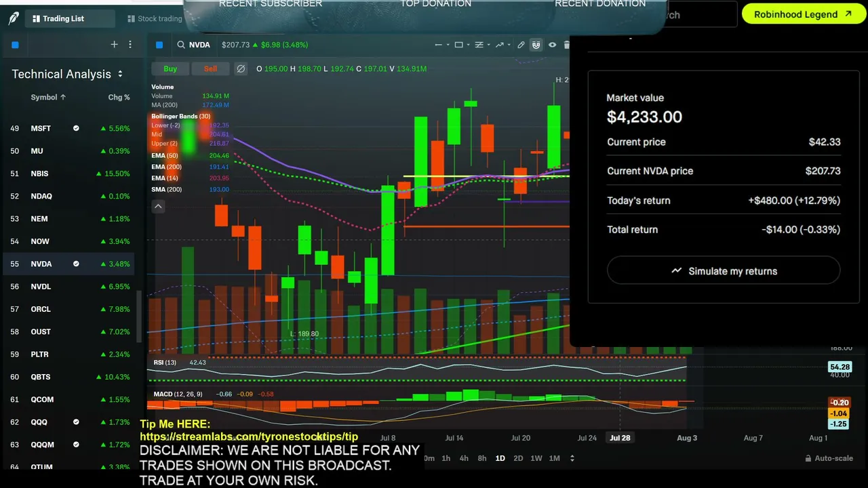Click the MACD (12, 26, 9) indicator label
The image size is (868, 488).
tap(178, 394)
